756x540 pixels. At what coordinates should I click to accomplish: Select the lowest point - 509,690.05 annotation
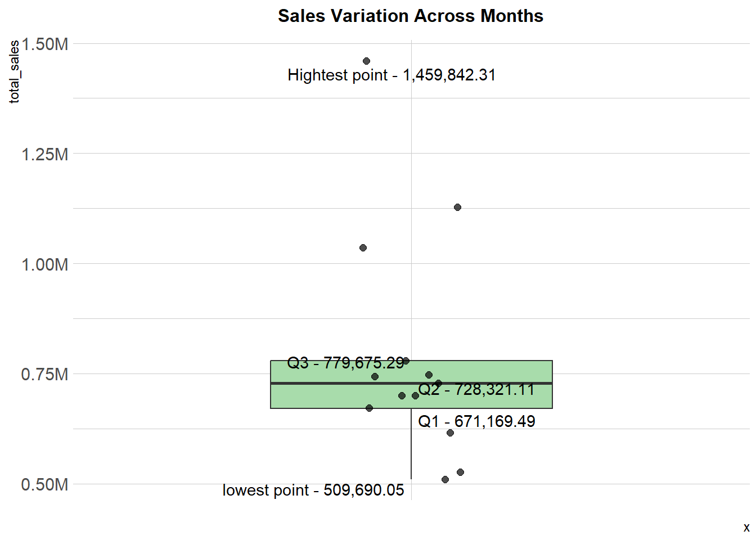[313, 490]
